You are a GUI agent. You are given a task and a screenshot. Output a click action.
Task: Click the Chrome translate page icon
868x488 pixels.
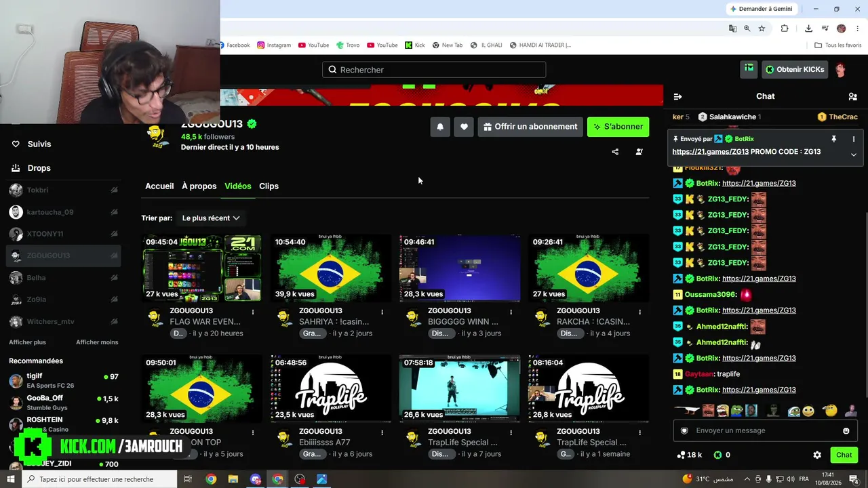[732, 28]
